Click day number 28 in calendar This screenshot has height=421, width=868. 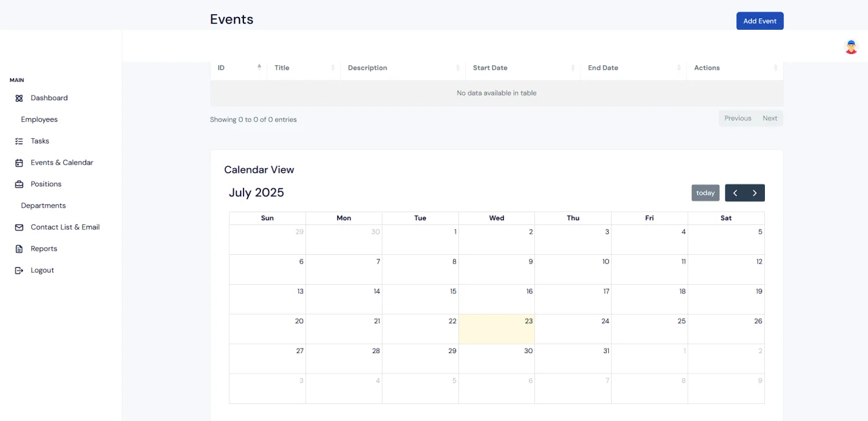[376, 351]
